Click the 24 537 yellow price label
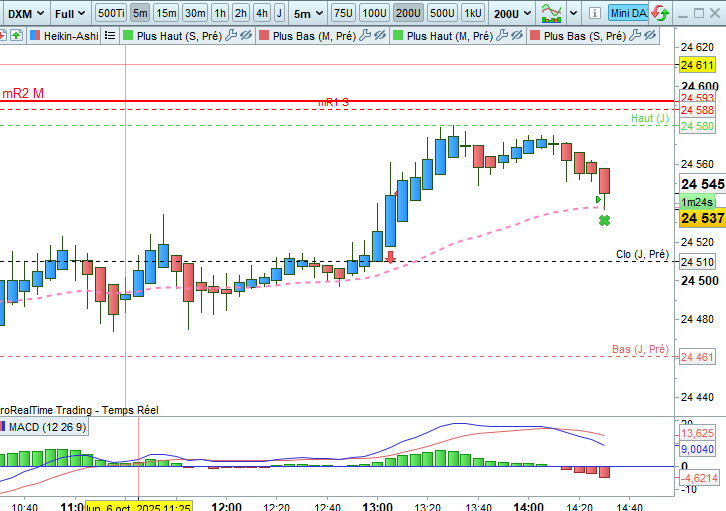The height and width of the screenshot is (511, 726). click(702, 218)
